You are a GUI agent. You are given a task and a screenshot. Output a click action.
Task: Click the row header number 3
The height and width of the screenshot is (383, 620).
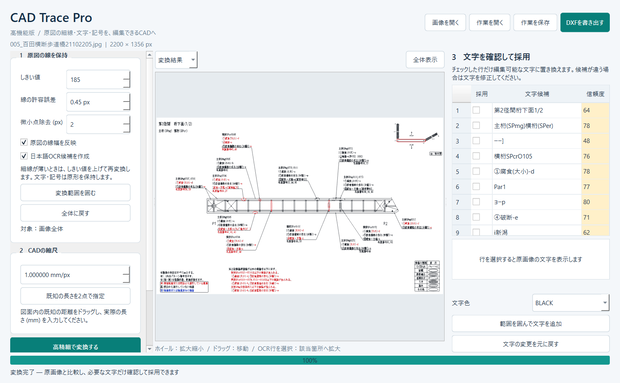[461, 141]
